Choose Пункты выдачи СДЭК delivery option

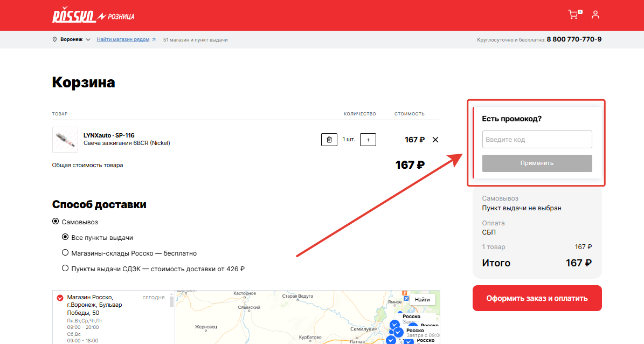coord(65,269)
